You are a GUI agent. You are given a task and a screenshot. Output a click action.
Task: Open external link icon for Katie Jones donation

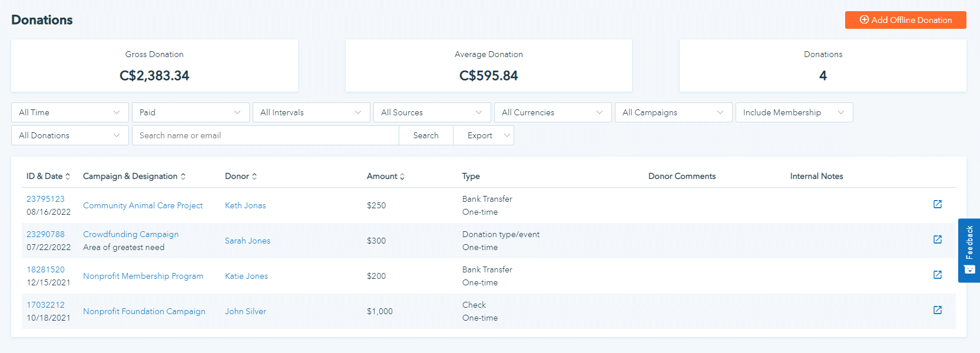[x=938, y=275]
